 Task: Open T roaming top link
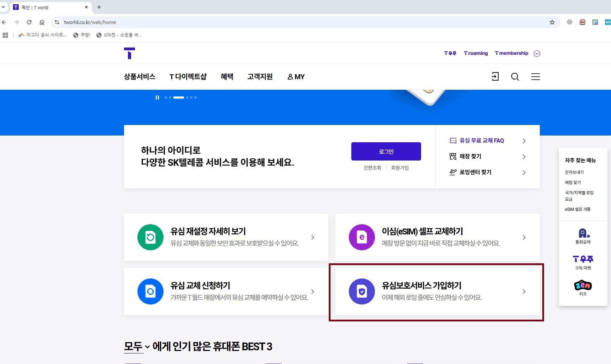476,53
